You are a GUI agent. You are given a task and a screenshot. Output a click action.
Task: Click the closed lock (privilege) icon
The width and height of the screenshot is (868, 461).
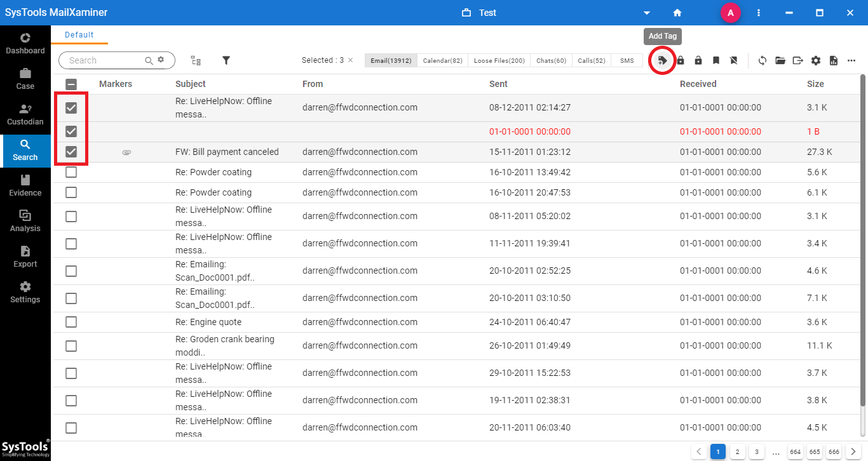(x=681, y=60)
